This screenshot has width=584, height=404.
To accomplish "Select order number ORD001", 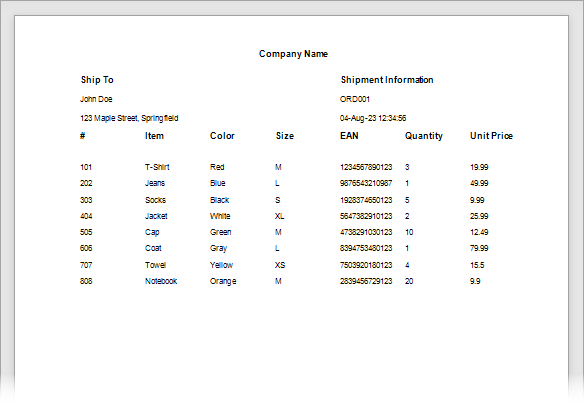I will tap(355, 99).
